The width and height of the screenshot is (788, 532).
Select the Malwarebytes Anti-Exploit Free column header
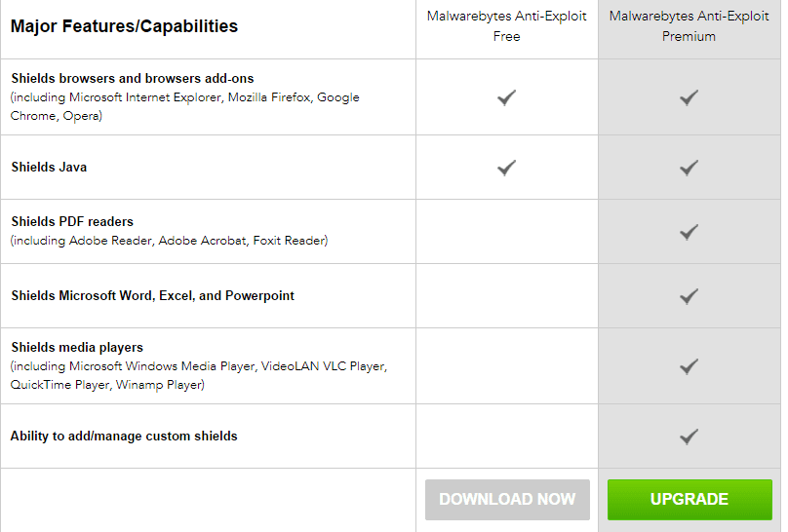pos(507,26)
